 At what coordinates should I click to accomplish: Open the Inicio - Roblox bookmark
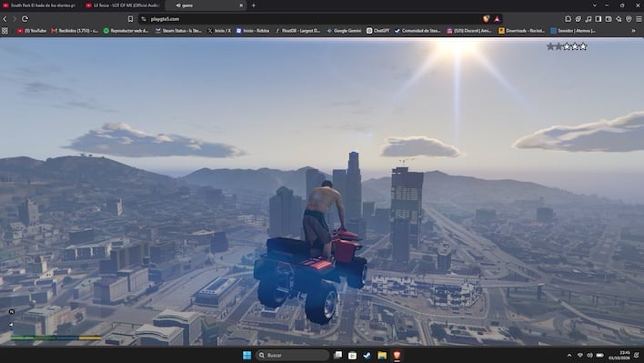(253, 31)
